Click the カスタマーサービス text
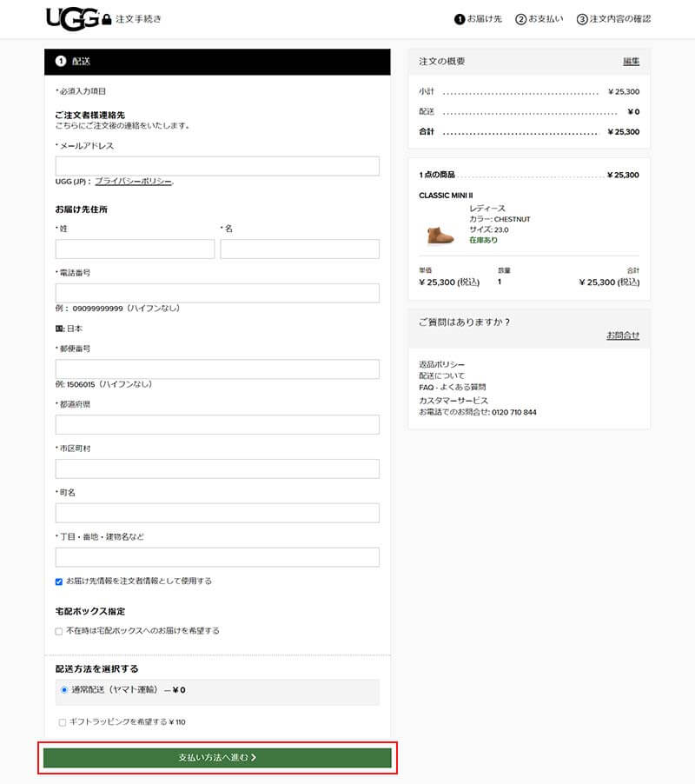Image resolution: width=695 pixels, height=784 pixels. pyautogui.click(x=453, y=401)
